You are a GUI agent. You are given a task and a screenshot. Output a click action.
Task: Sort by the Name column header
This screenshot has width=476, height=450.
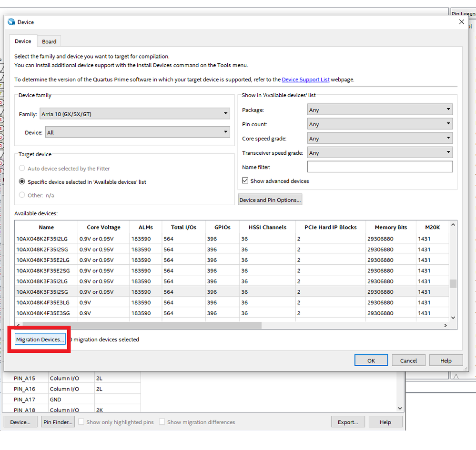click(46, 227)
